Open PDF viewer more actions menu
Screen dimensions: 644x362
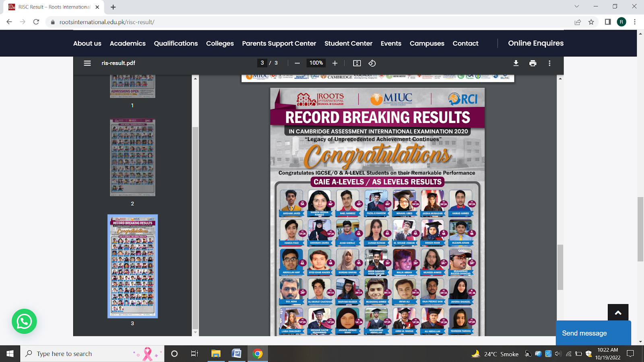pyautogui.click(x=549, y=63)
